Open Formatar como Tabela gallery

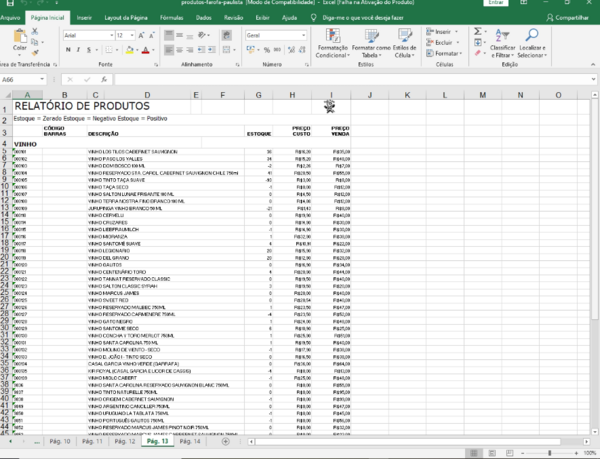371,43
